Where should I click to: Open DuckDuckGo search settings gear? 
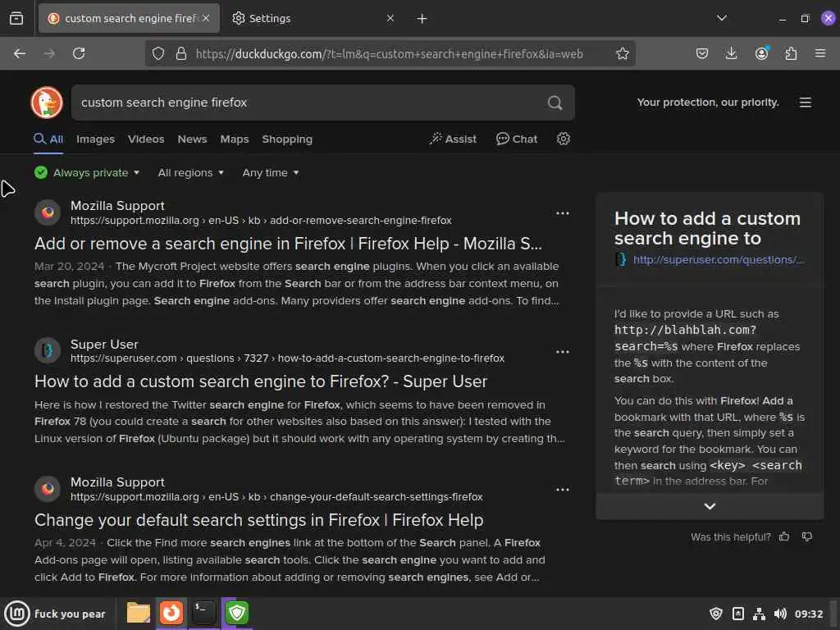563,139
